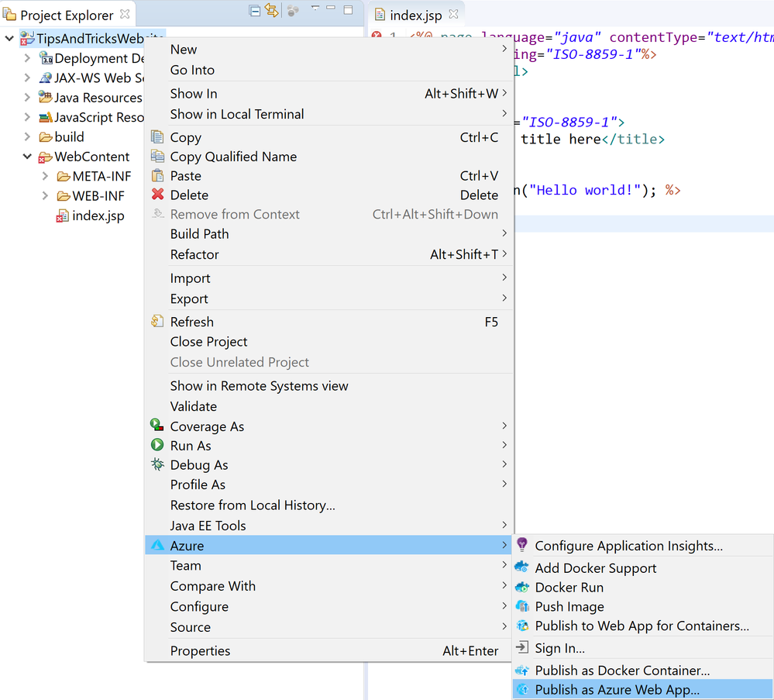Collapse the TipsAndTricksWebsite project node
Viewport: 774px width, 700px height.
point(9,38)
